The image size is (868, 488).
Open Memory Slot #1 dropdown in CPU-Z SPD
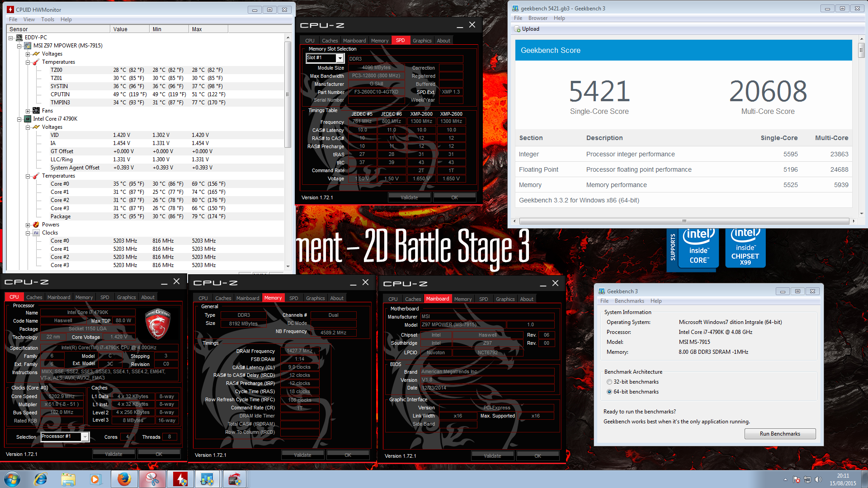pos(340,58)
